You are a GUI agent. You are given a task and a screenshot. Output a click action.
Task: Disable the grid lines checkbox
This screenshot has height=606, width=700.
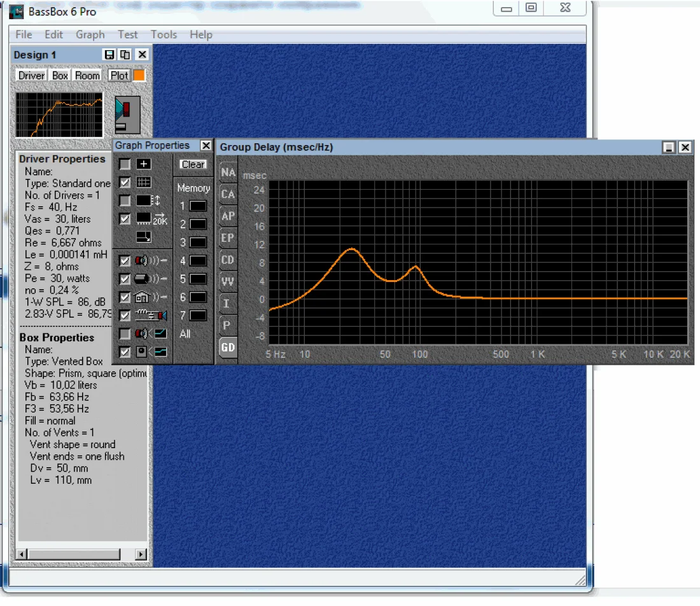coord(125,183)
